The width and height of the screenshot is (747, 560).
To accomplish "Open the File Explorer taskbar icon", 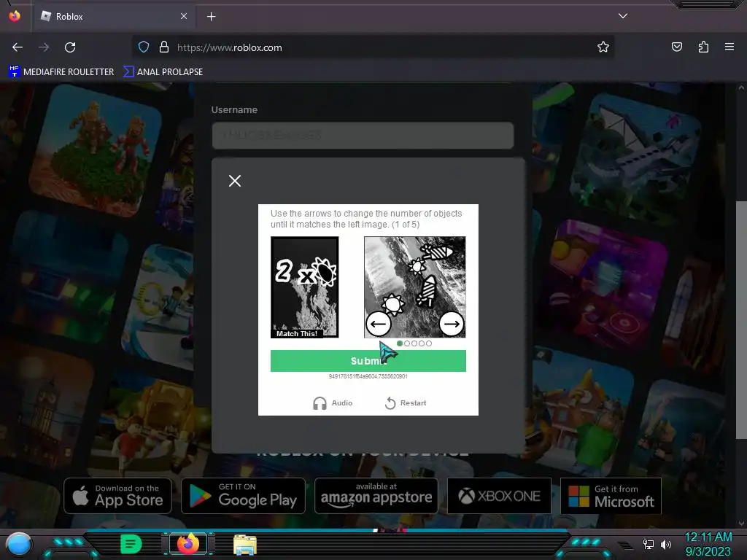I will click(x=245, y=544).
